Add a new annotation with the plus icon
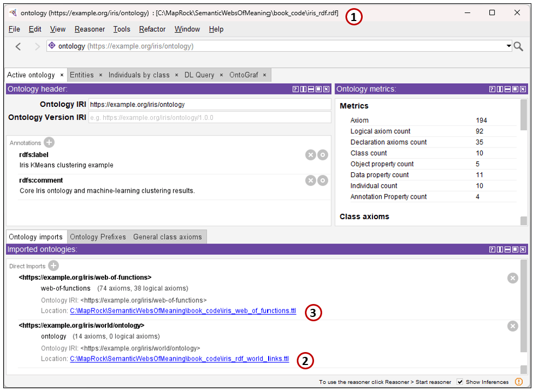Screen dimensions: 533x392 click(49, 143)
